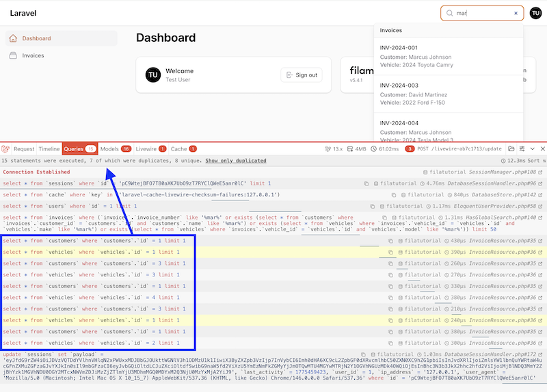Screen dimensions: 547x392
Task: Click the Invoices icon in the sidebar
Action: 13,55
